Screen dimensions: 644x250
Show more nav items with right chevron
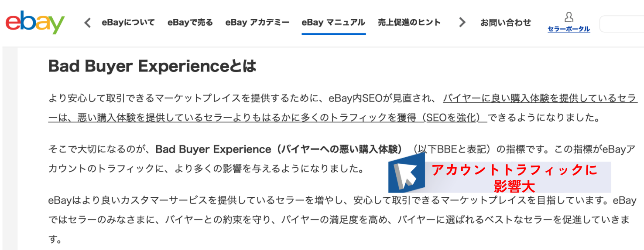click(x=462, y=22)
